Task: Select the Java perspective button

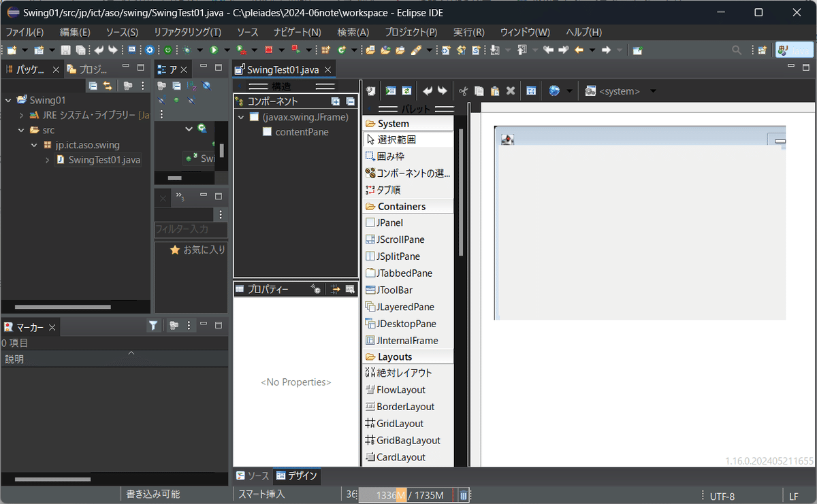Action: [x=795, y=50]
